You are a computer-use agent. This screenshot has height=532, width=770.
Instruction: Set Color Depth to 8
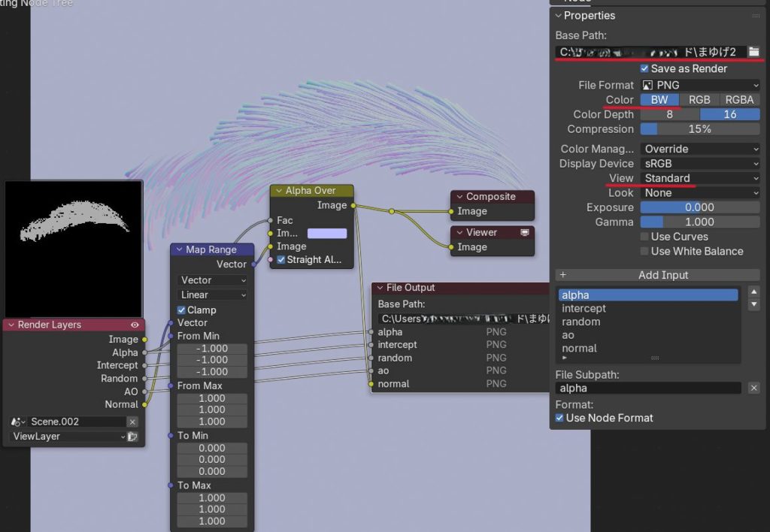click(669, 115)
